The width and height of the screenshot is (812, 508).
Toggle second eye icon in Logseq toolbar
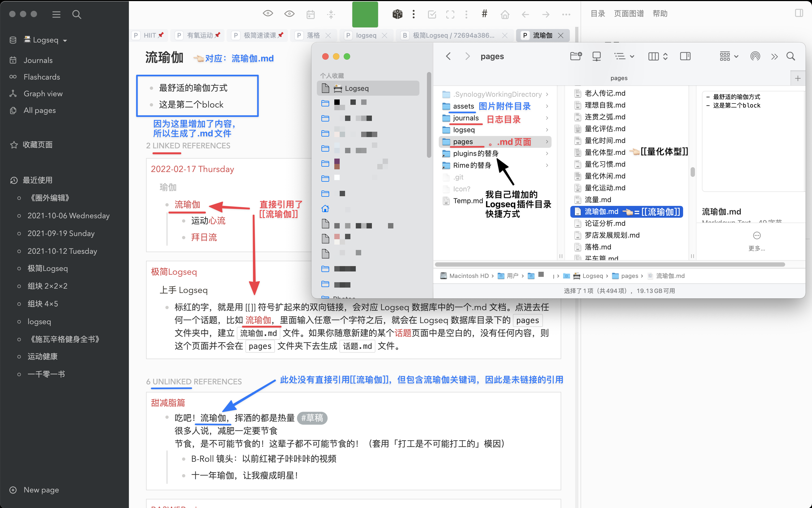pos(289,14)
